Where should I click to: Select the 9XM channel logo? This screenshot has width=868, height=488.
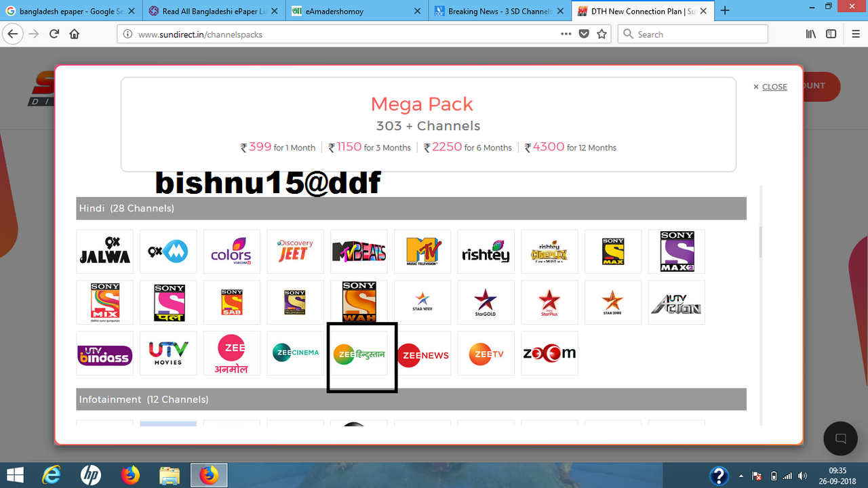coord(168,251)
